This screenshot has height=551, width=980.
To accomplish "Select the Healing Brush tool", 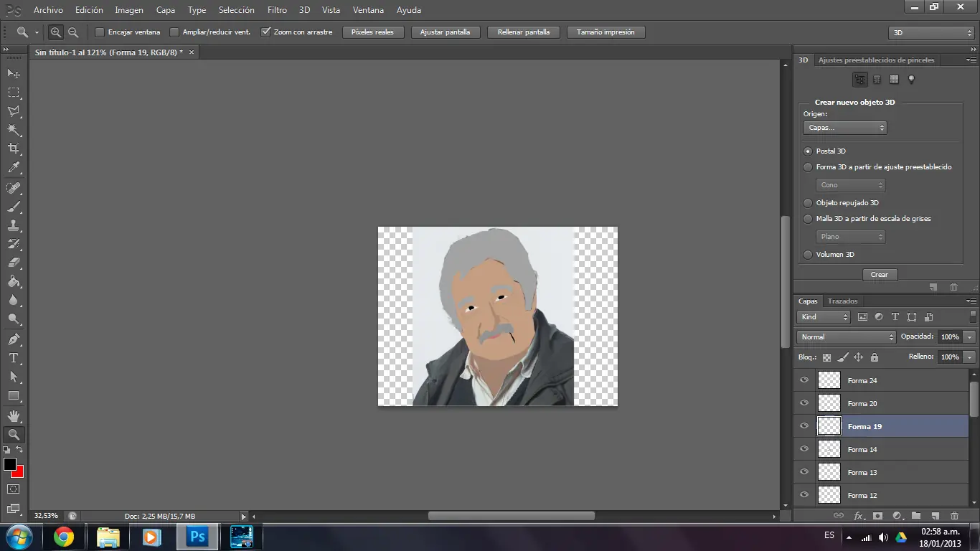I will point(14,188).
